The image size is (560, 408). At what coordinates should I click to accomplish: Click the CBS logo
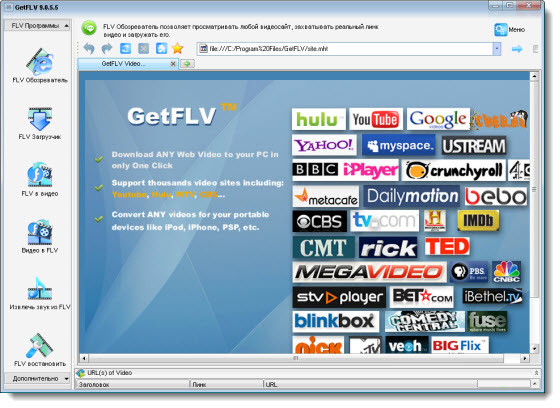click(319, 221)
